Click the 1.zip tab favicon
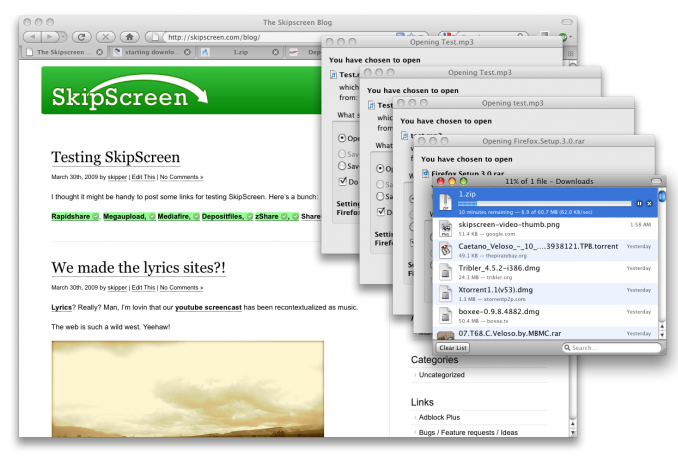Viewport: 678px width, 460px height. pos(205,52)
